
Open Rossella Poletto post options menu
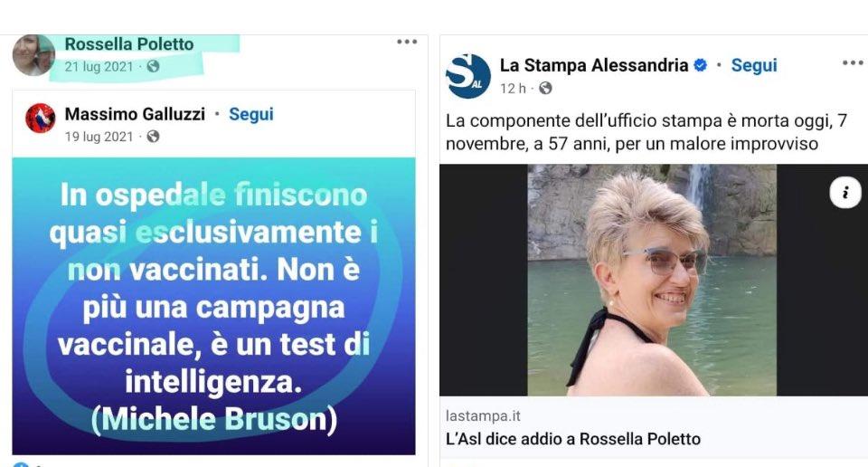(x=406, y=42)
